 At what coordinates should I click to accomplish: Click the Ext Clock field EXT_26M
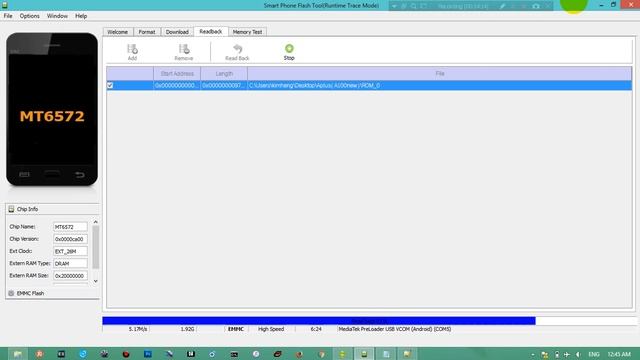pyautogui.click(x=70, y=251)
